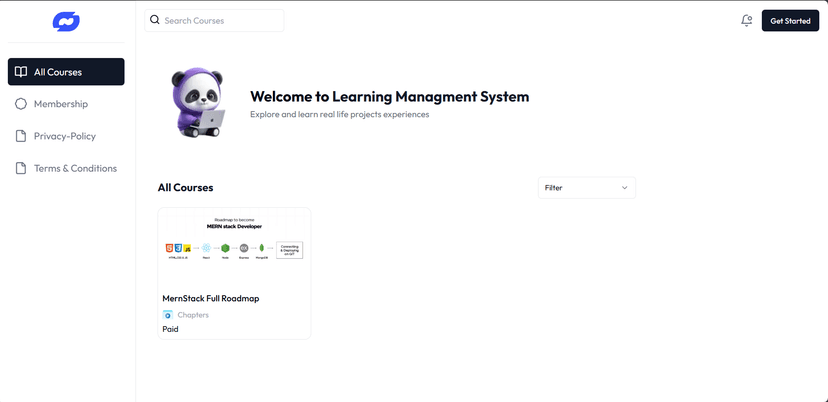Click the Get Started button

pyautogui.click(x=790, y=21)
